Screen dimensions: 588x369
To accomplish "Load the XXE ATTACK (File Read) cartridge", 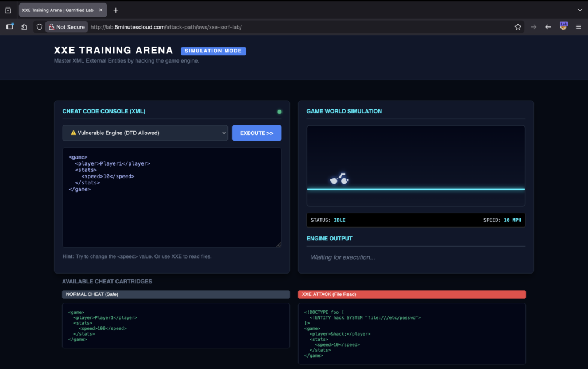I will pos(412,294).
